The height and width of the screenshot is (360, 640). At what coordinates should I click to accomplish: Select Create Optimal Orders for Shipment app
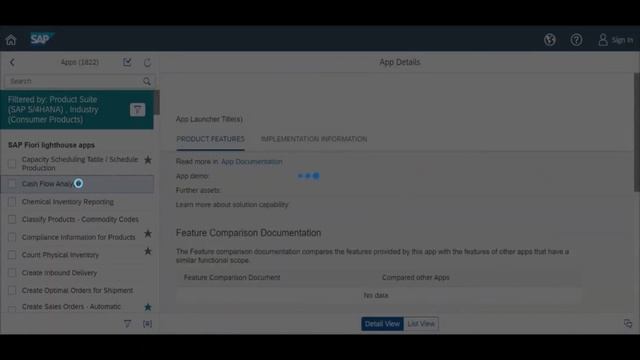tap(78, 291)
